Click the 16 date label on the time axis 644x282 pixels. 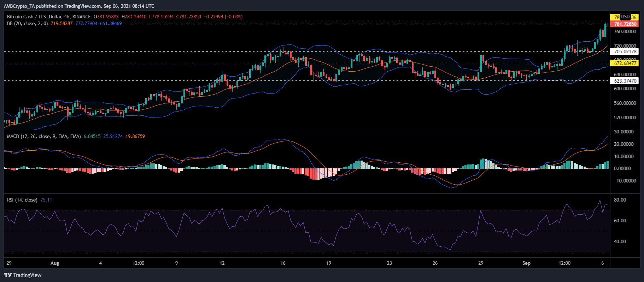pyautogui.click(x=283, y=263)
